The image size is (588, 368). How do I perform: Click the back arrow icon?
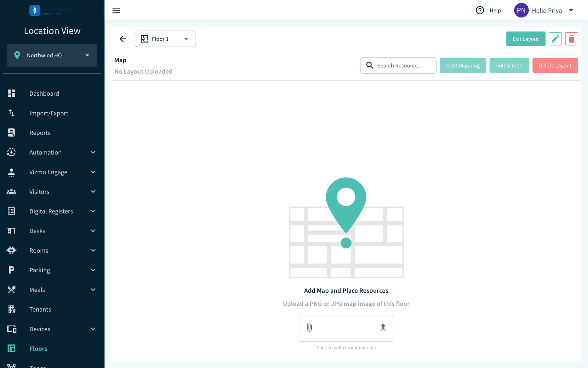[x=123, y=39]
